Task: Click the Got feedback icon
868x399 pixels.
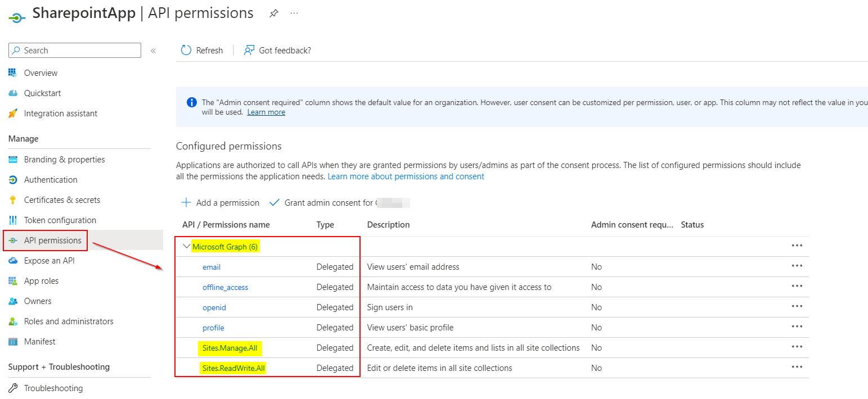Action: (x=249, y=51)
